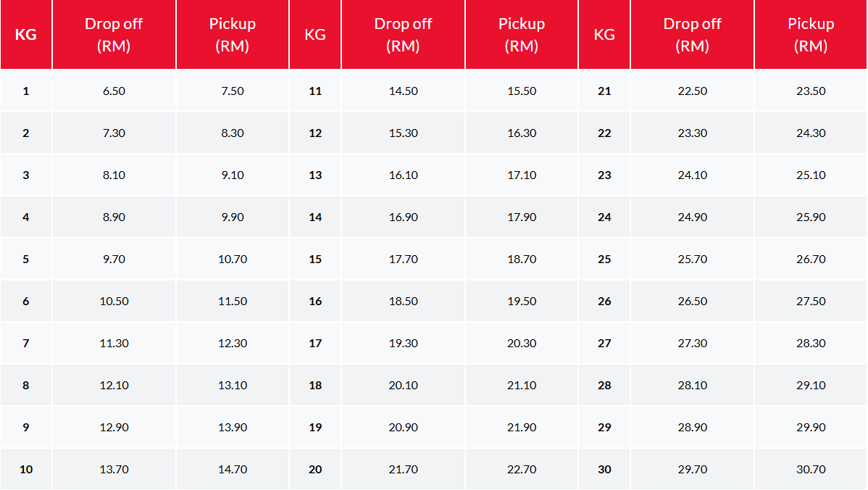Screen dimensions: 868x490
Task: Click the 27 KG weight cell
Action: tap(604, 344)
